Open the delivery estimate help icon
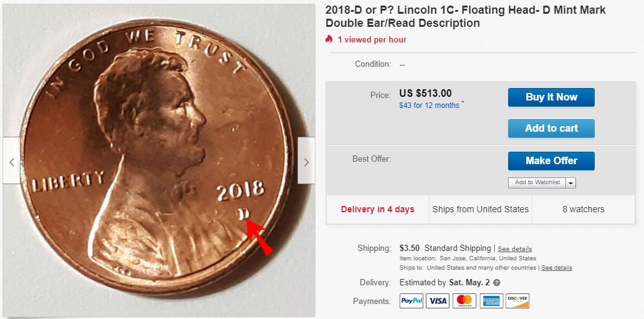The width and height of the screenshot is (644, 319). [x=496, y=283]
